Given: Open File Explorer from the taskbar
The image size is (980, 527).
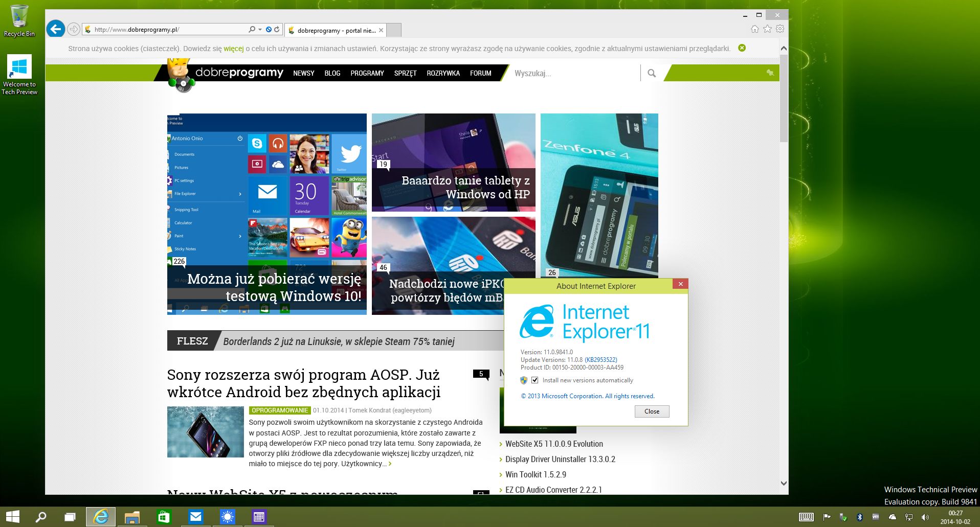Looking at the screenshot, I should [132, 517].
